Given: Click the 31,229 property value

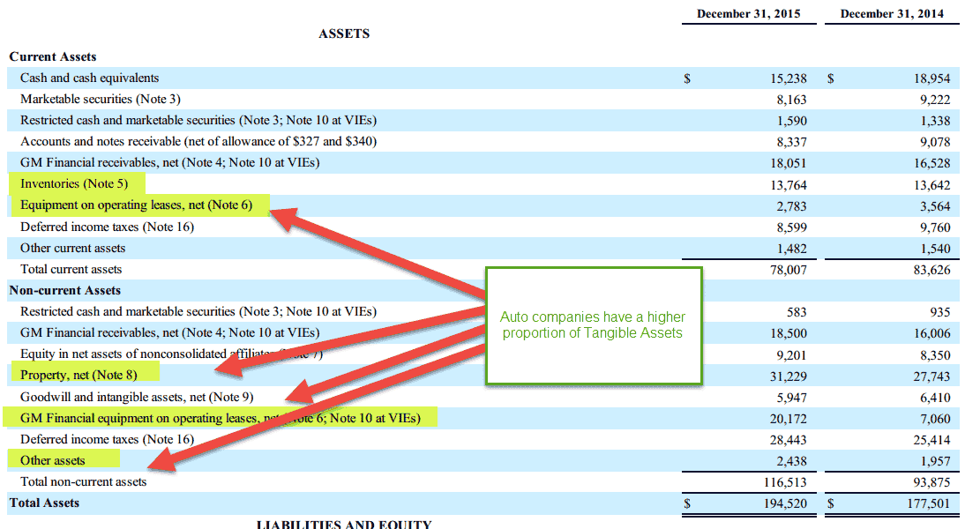Looking at the screenshot, I should (788, 377).
